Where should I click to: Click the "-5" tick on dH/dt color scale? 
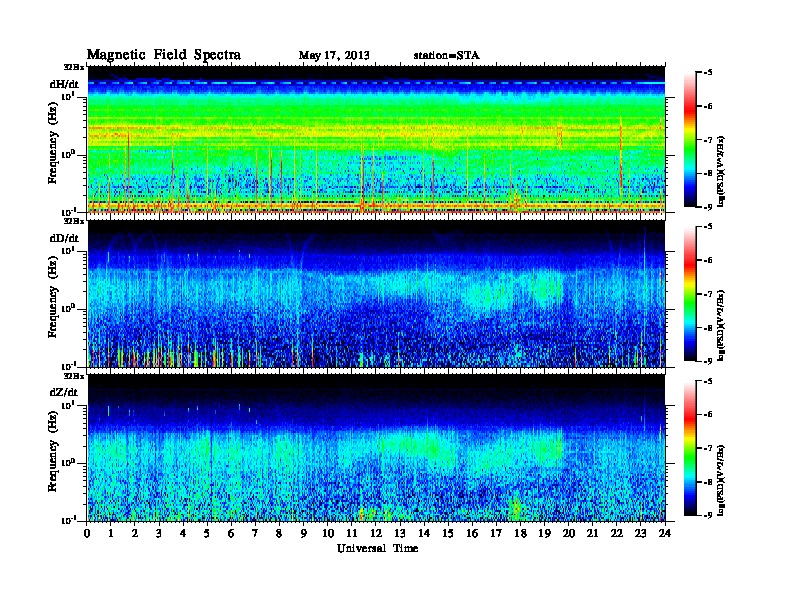pos(708,72)
